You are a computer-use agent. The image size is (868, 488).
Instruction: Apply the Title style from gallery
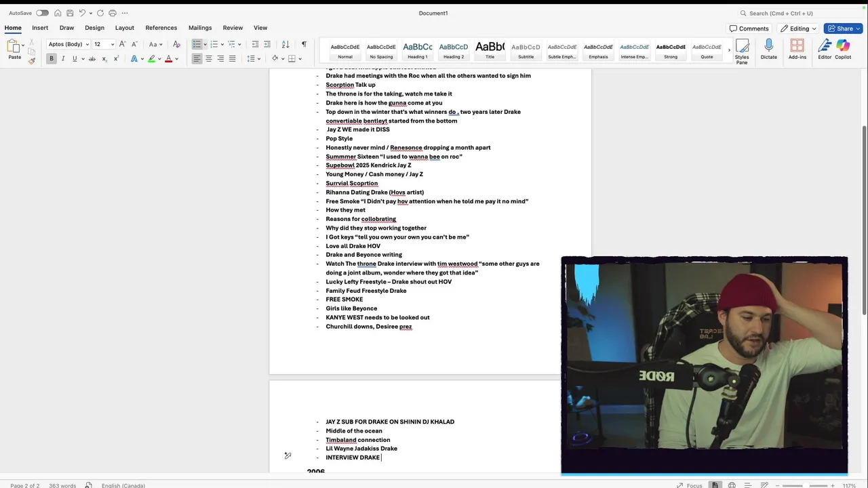[490, 49]
